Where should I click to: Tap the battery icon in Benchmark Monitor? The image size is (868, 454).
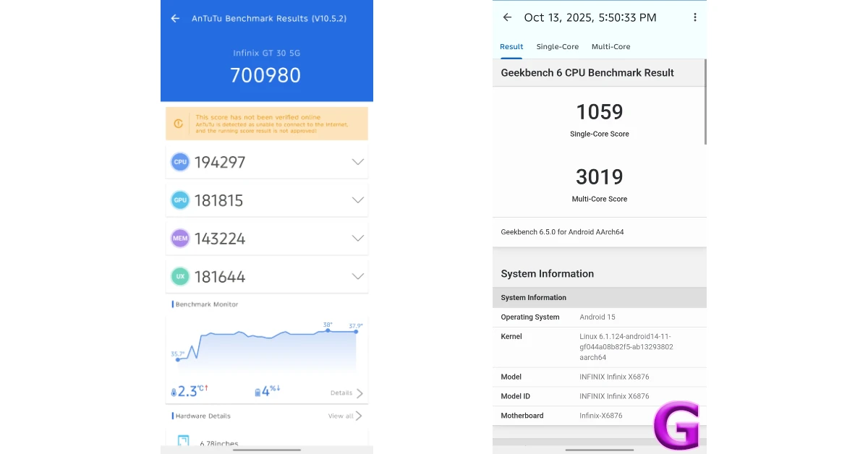click(258, 393)
